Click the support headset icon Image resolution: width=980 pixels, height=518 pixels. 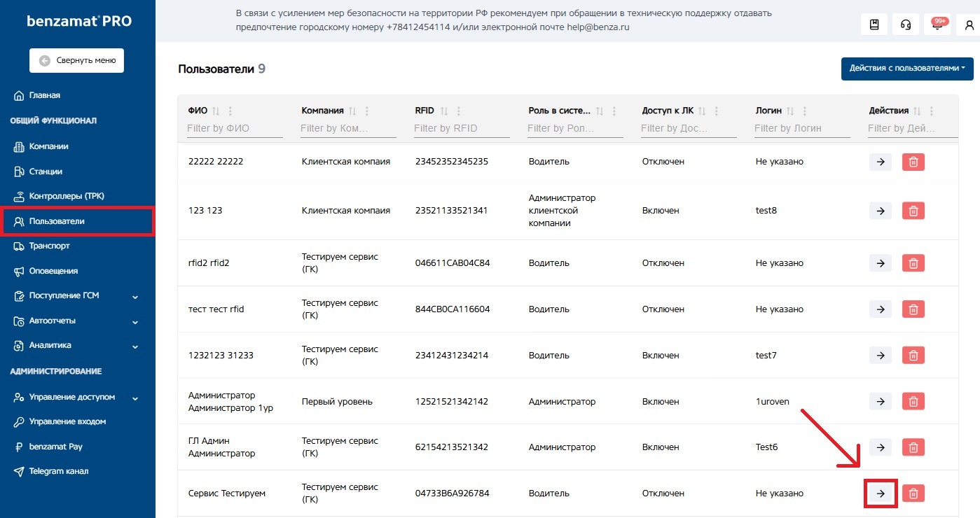(x=906, y=24)
